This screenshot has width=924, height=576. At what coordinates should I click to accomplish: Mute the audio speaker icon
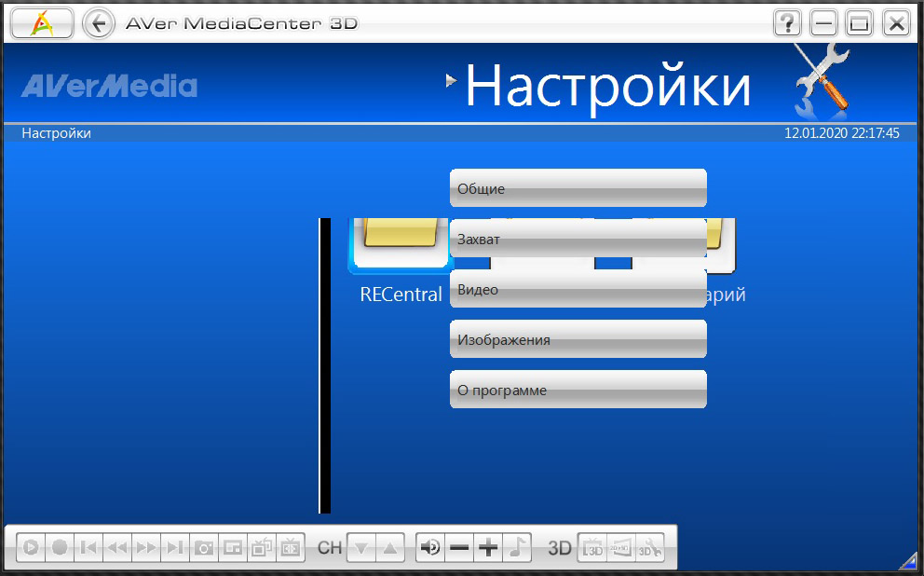coord(430,547)
